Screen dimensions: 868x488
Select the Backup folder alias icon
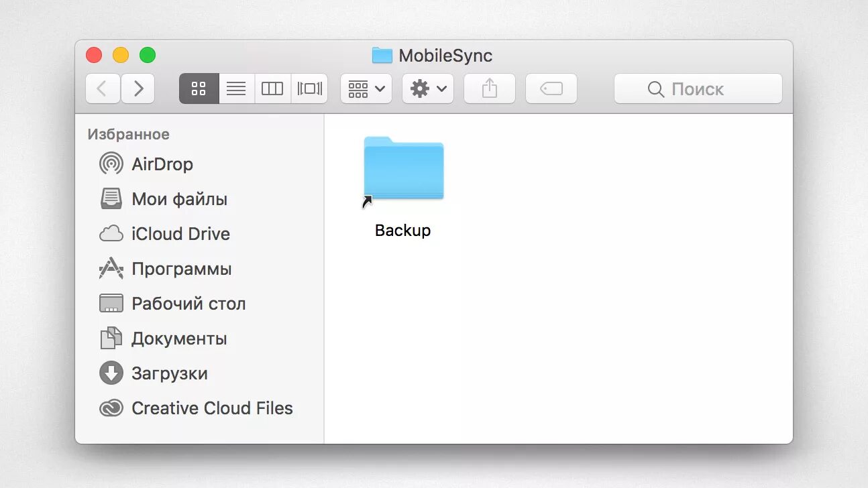point(403,172)
